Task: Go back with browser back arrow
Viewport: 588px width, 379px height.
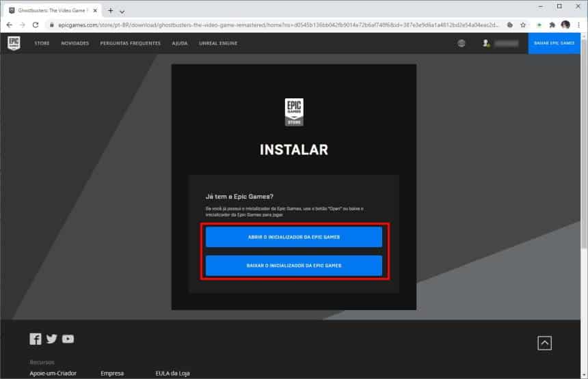Action: click(10, 25)
